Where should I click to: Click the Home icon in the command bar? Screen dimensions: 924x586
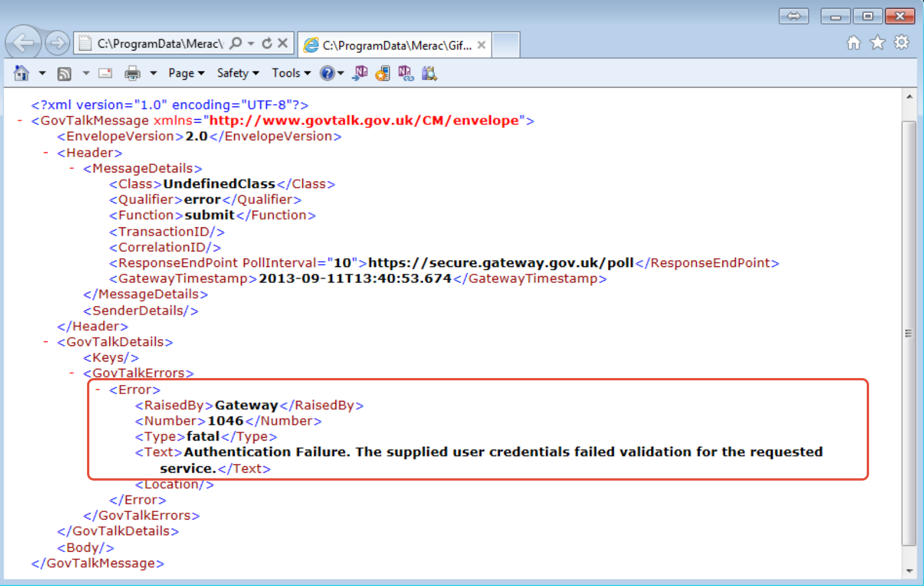pos(22,73)
